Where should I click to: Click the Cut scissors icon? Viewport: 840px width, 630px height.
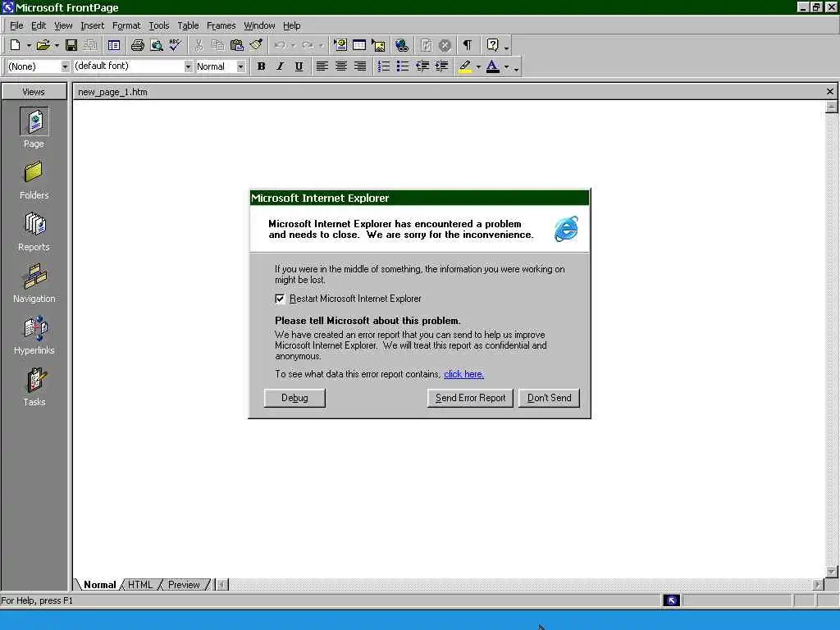click(199, 46)
